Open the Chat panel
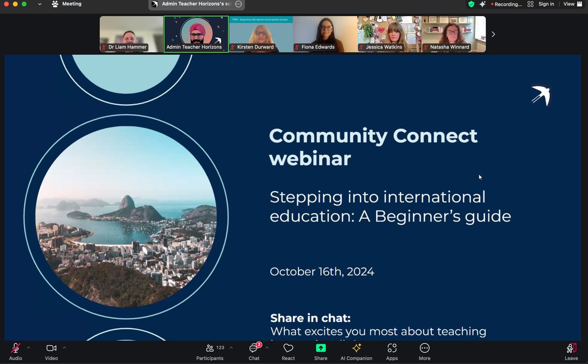The image size is (588, 364). [x=254, y=351]
